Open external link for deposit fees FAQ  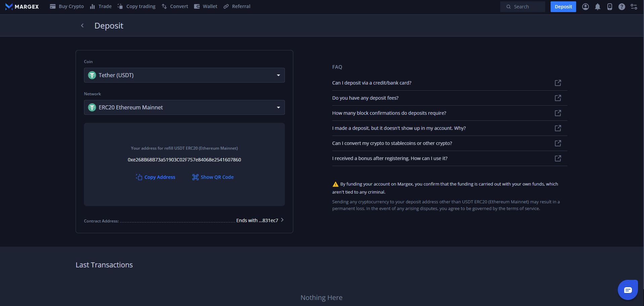tap(558, 98)
